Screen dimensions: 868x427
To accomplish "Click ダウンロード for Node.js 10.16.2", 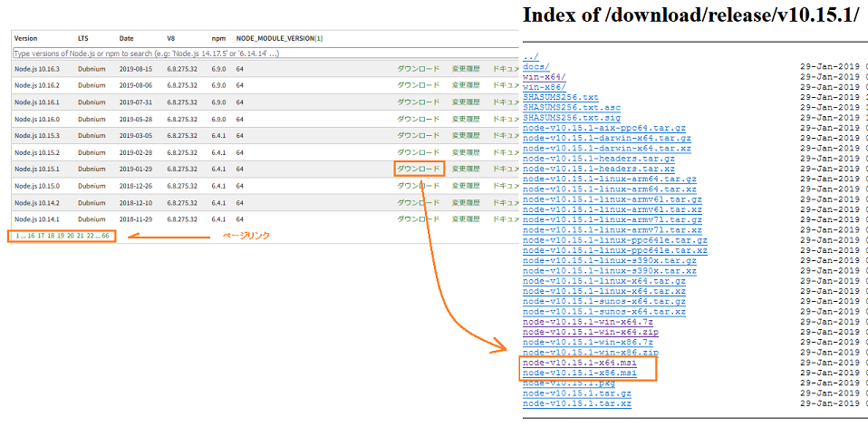I will (x=419, y=86).
